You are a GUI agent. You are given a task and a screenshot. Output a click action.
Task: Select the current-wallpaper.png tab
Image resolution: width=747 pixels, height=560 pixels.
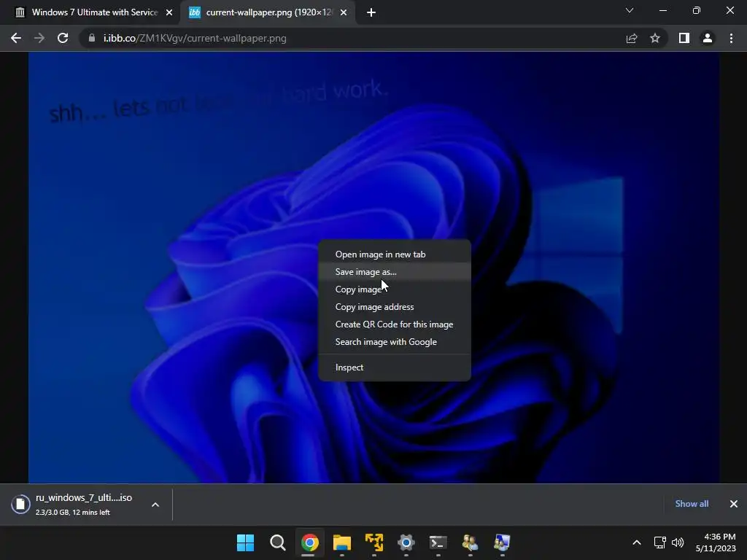pos(267,12)
